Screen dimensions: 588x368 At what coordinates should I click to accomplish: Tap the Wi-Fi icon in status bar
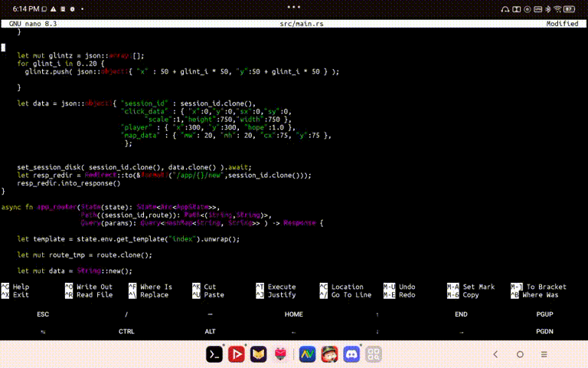tap(557, 9)
